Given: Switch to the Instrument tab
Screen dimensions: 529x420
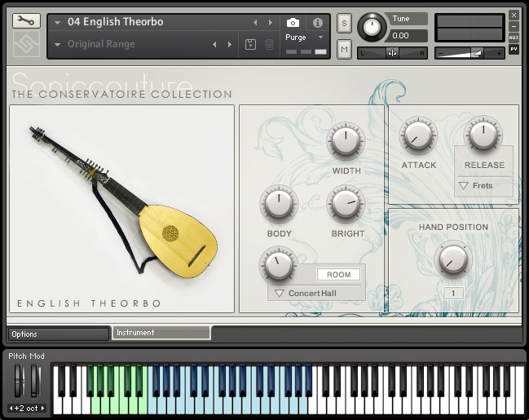Looking at the screenshot, I should click(161, 333).
